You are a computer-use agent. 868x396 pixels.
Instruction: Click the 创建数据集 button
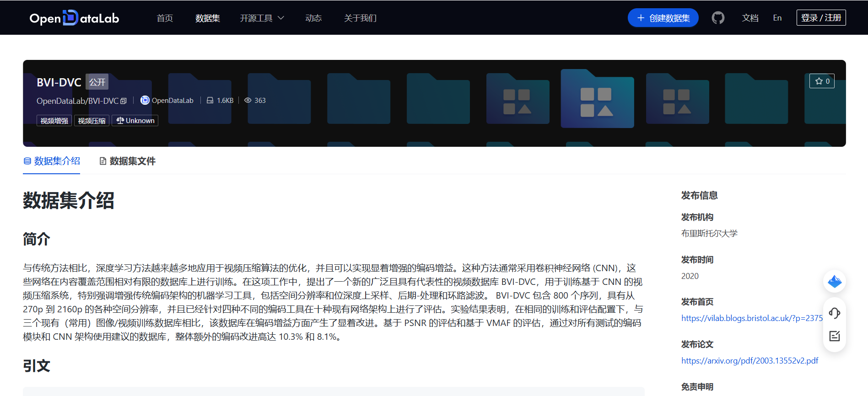point(663,18)
